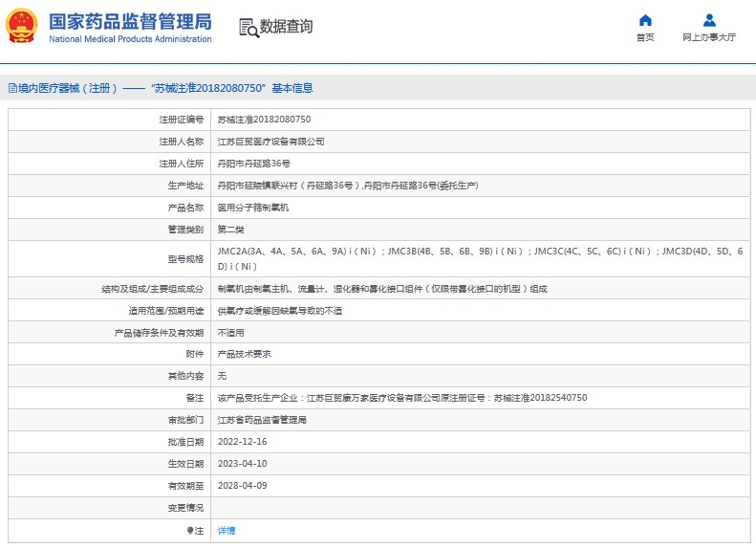Click 国家药品监督管理局 site title
The image size is (756, 549).
(130, 22)
